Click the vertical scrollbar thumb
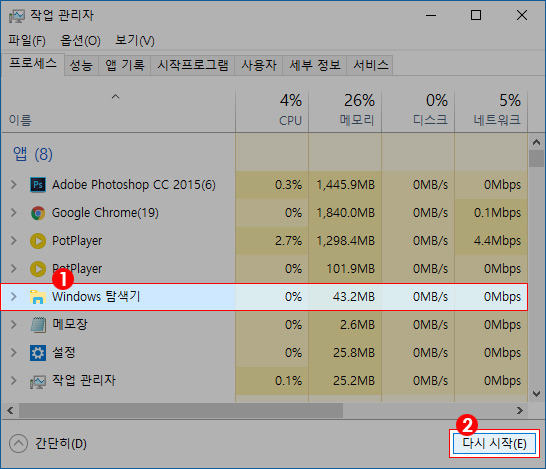 point(536,159)
